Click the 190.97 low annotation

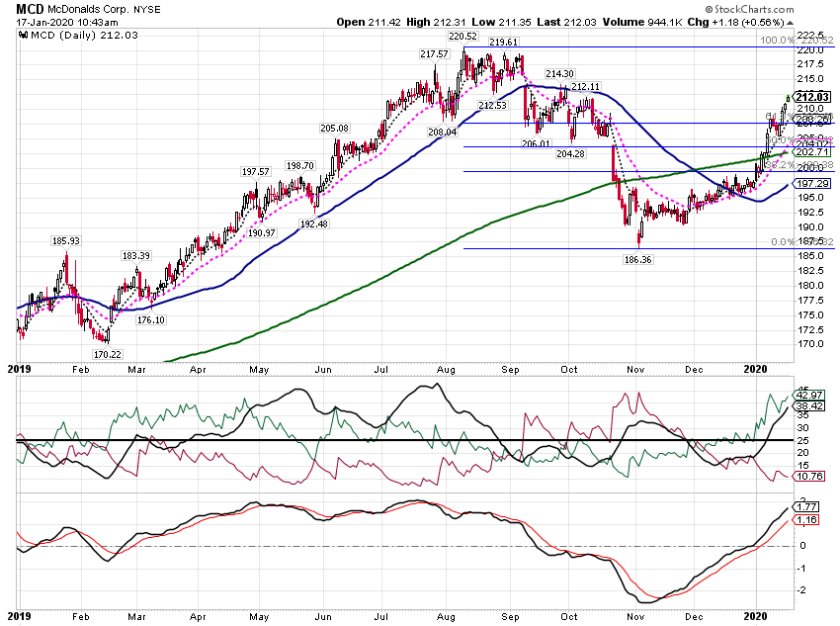(262, 233)
